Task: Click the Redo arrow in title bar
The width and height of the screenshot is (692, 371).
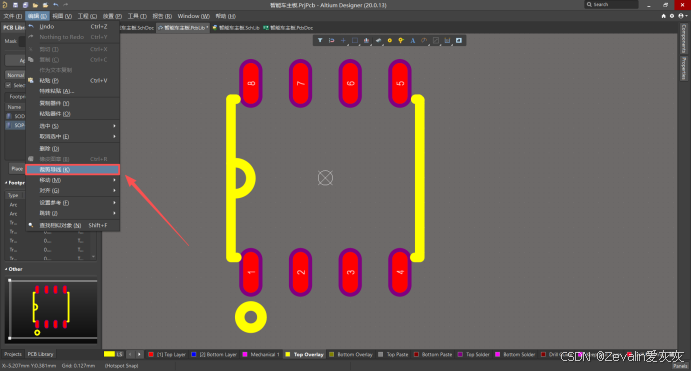Action: coord(66,5)
